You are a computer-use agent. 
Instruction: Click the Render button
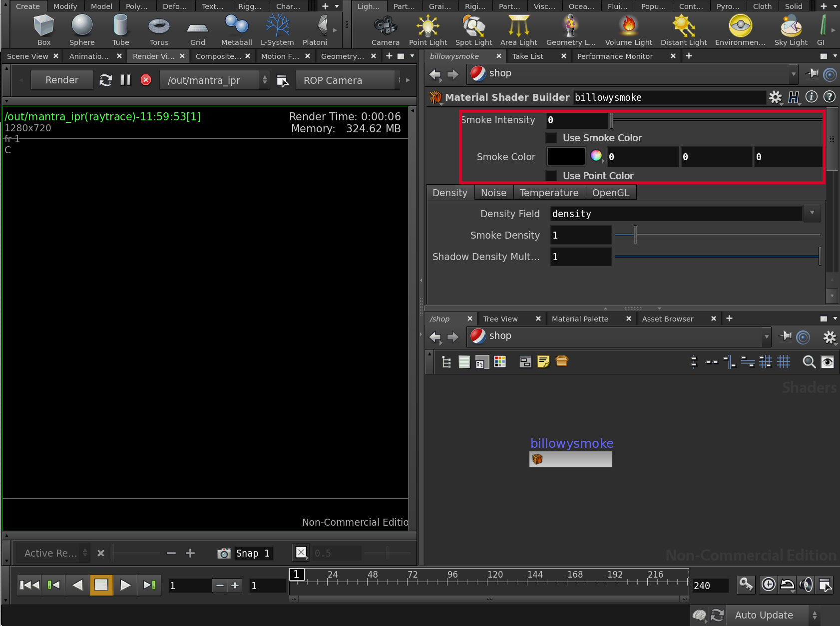pos(62,80)
